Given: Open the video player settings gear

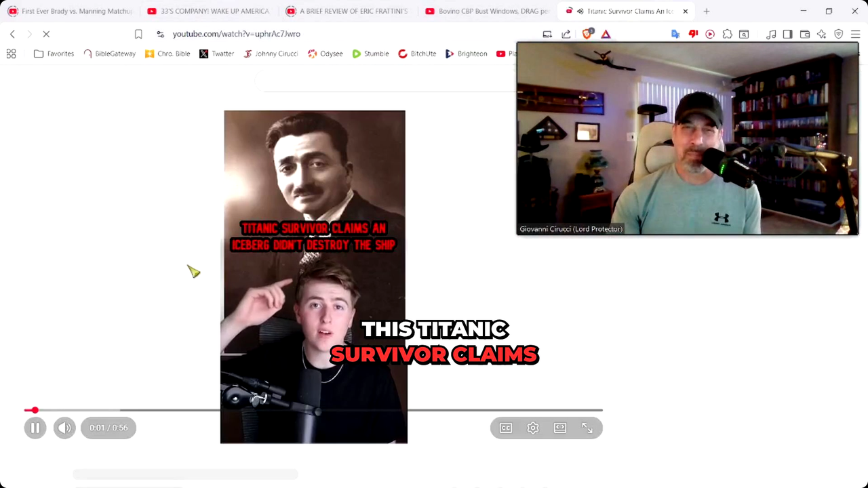Looking at the screenshot, I should tap(533, 428).
